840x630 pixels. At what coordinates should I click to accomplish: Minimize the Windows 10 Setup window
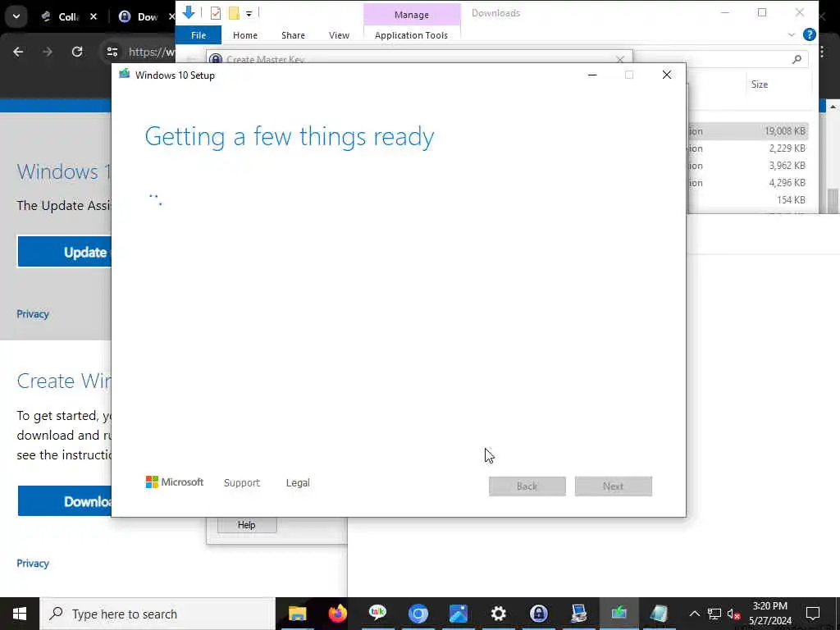(x=592, y=75)
